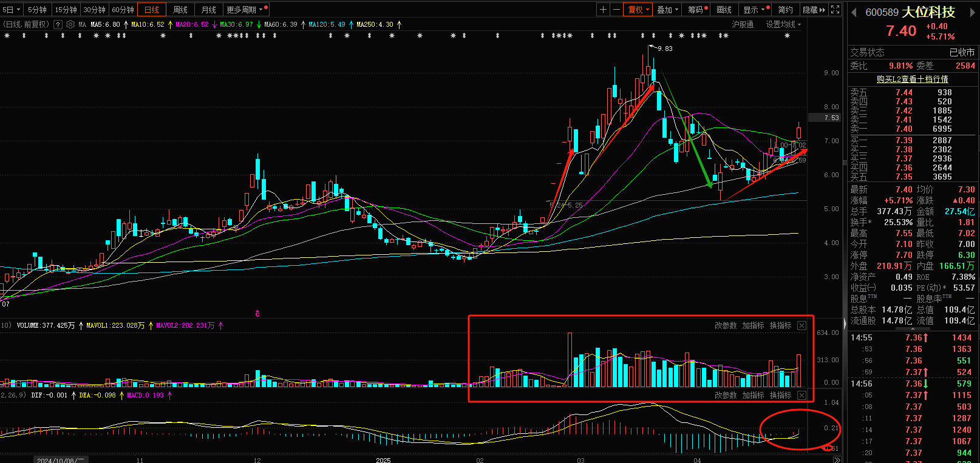Switch chart to fullscreen mode
980x463 pixels.
(x=835, y=10)
